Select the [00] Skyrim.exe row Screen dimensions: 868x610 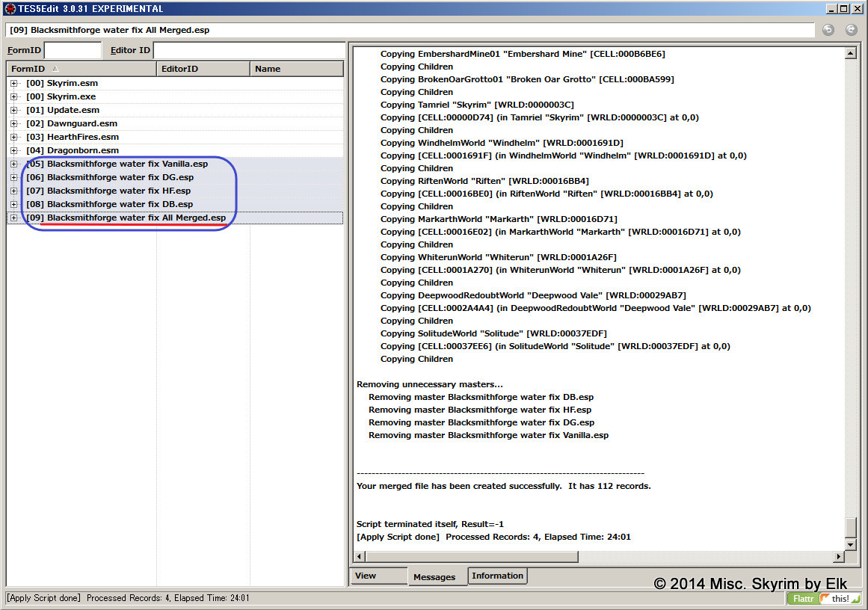[x=175, y=96]
